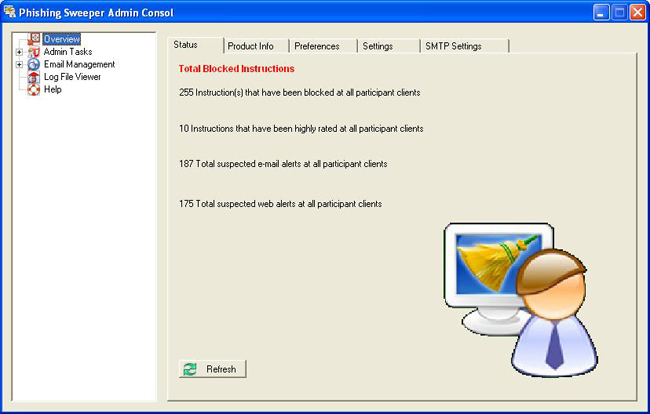Select the Help tree item
The image size is (650, 414).
(53, 89)
